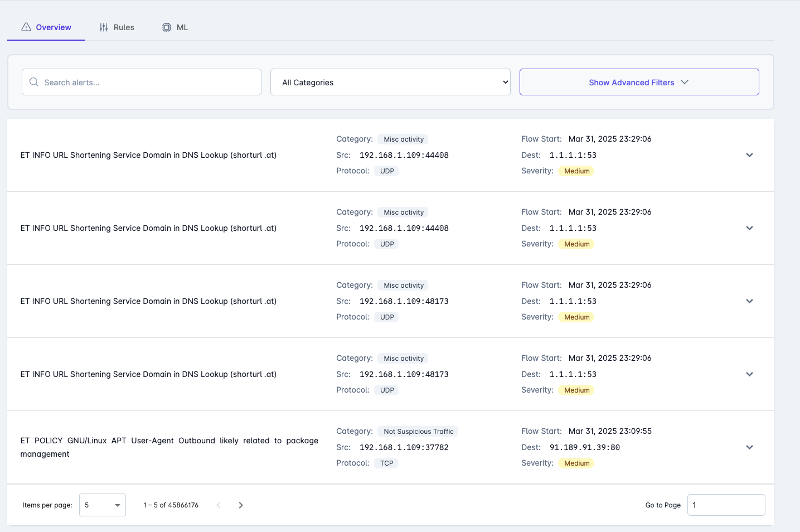Focus the Search alerts input field
Screen dimensions: 800x532
click(x=142, y=82)
